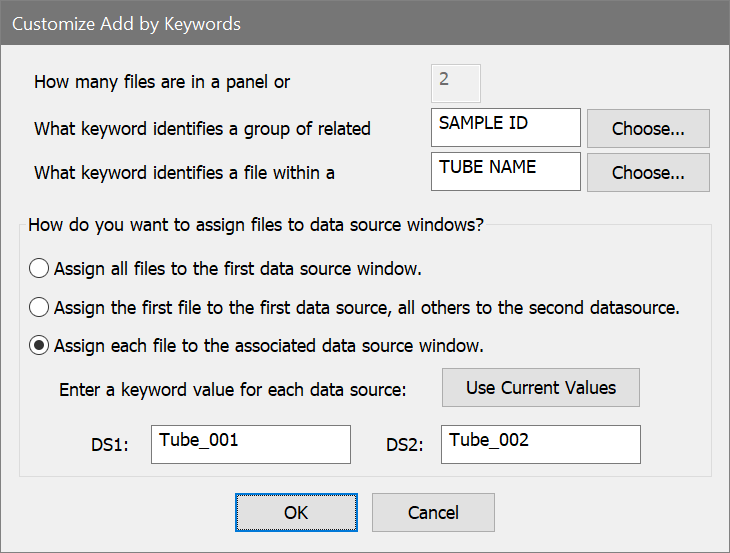Click into the SAMPLE ID keyword field
This screenshot has height=553, width=730.
[506, 128]
